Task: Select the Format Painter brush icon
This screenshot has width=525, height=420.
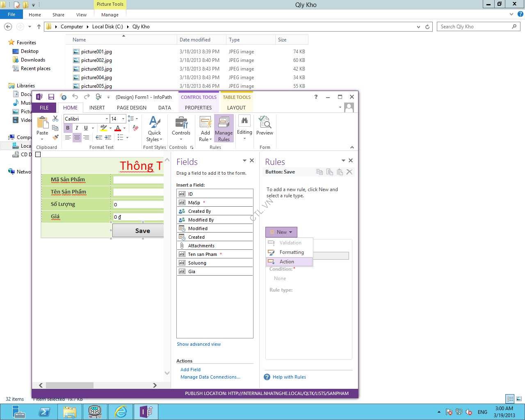Action: [x=55, y=137]
